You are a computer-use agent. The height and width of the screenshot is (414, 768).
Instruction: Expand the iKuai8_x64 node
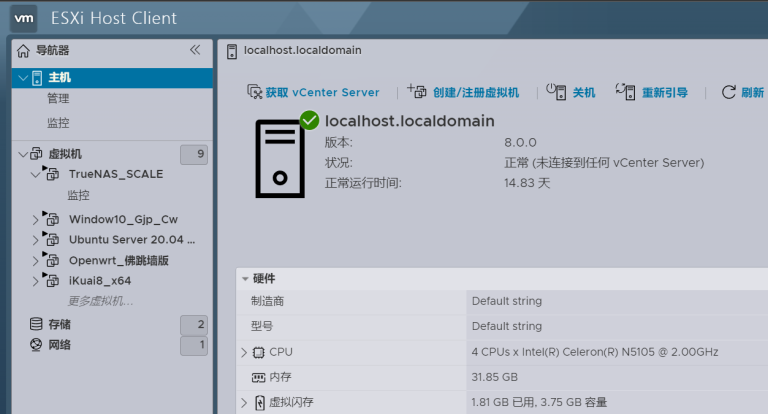point(35,282)
